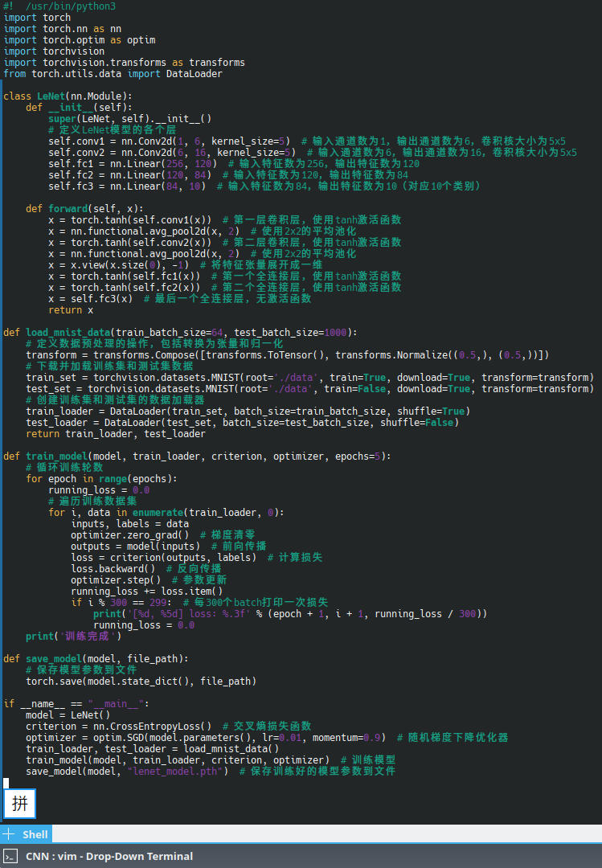Screen dimensions: 602x868
Task: Click 'train_set = torchvision.datasets.MNIST' line
Action: click(x=309, y=378)
